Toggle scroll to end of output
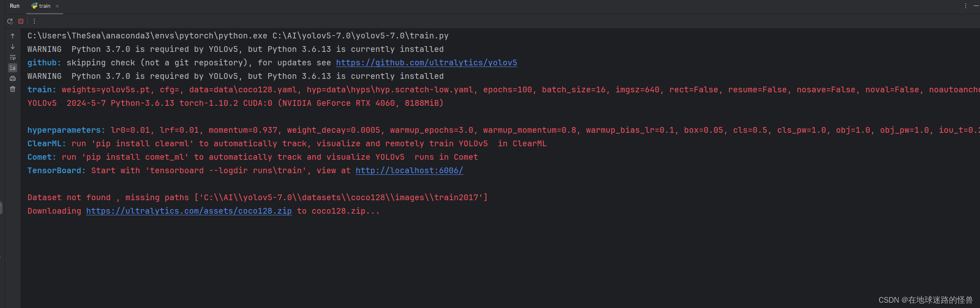This screenshot has height=308, width=980. (x=13, y=68)
